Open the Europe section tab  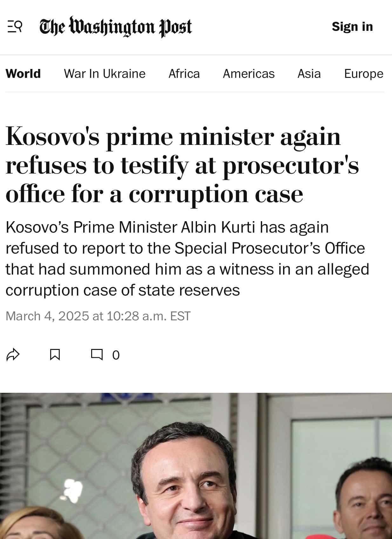[x=363, y=73]
